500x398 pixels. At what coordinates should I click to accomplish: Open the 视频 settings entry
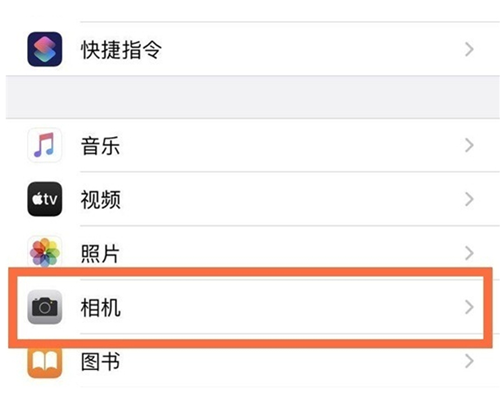pos(101,200)
